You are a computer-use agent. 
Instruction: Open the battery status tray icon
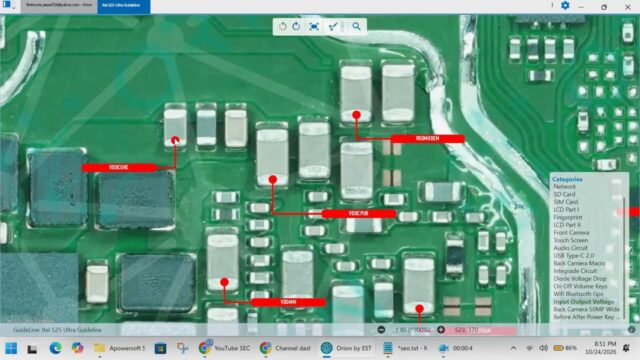coord(565,348)
